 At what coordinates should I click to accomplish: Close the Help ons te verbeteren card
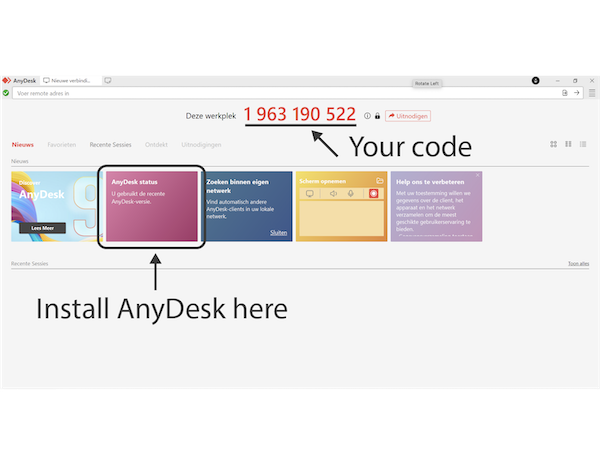[477, 175]
